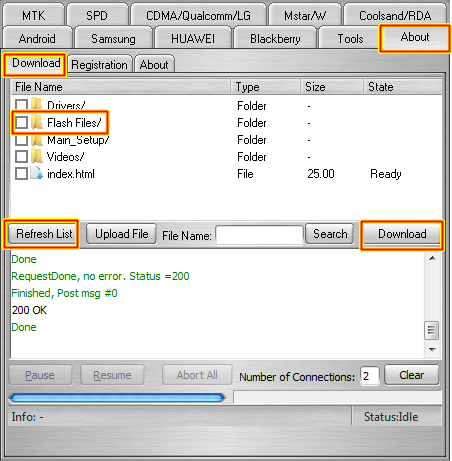Focus the File Name search field

(259, 235)
